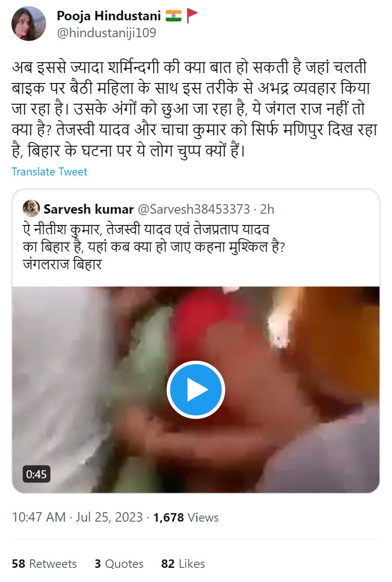The width and height of the screenshot is (392, 582).
Task: Open Pooja Hindustani's profile avatar
Action: tap(28, 24)
